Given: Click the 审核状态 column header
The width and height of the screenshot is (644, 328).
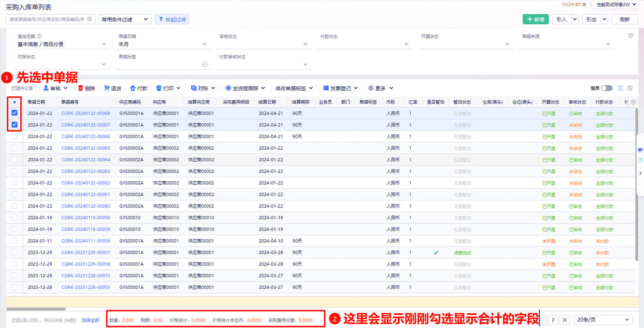Looking at the screenshot, I should tap(577, 102).
